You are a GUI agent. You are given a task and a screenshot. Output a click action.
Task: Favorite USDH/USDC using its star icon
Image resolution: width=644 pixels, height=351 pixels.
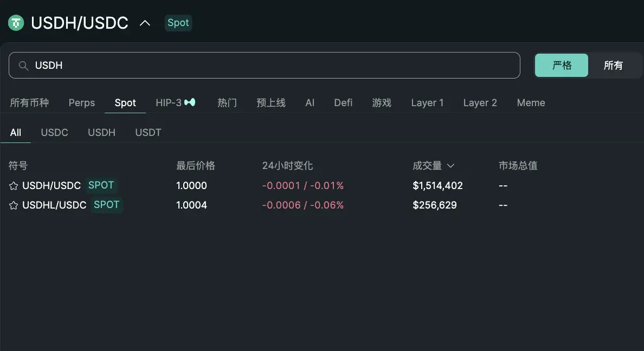14,185
